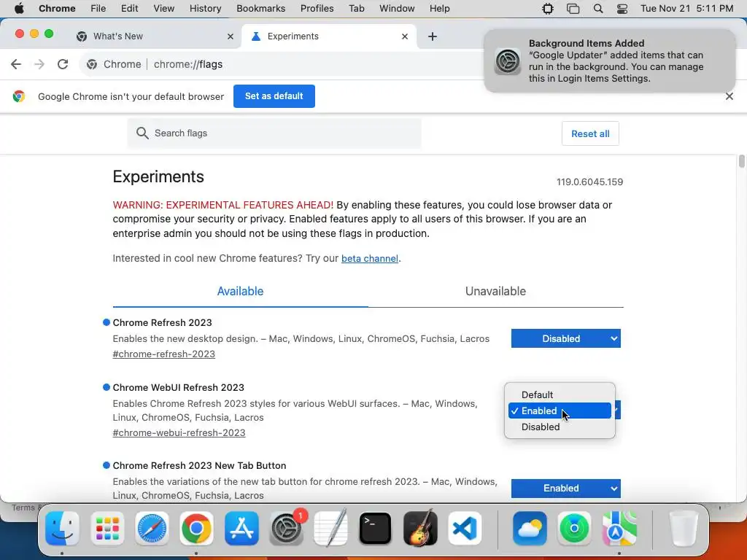Open Chrome Refresh 2023 state dropdown

coord(565,338)
